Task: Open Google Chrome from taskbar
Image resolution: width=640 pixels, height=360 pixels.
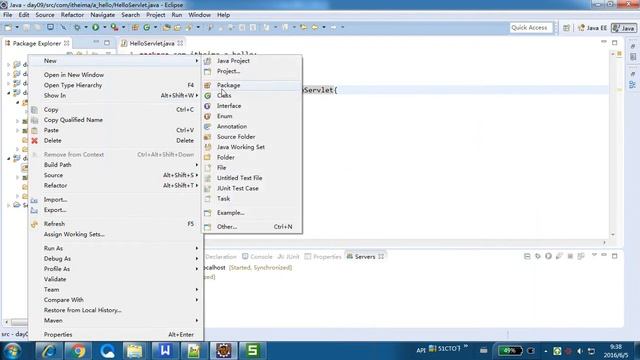Action: [78, 351]
